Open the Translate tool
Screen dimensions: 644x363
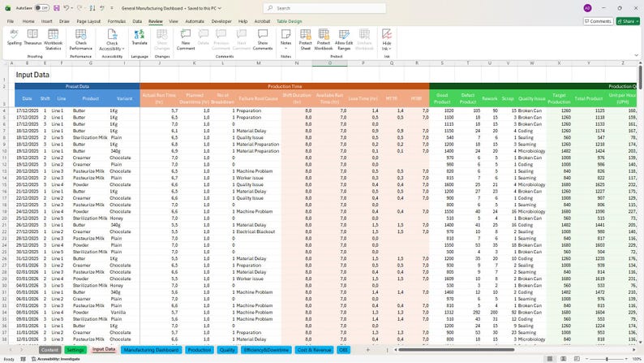pyautogui.click(x=140, y=37)
